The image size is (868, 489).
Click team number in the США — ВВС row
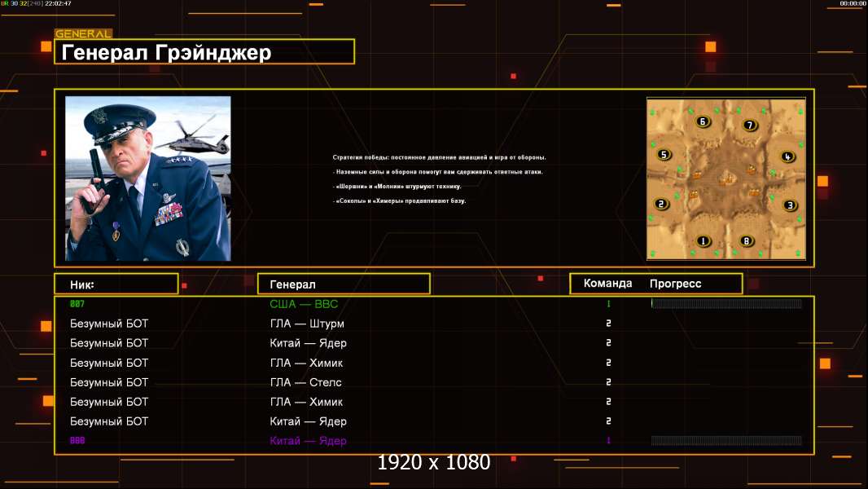(x=608, y=303)
